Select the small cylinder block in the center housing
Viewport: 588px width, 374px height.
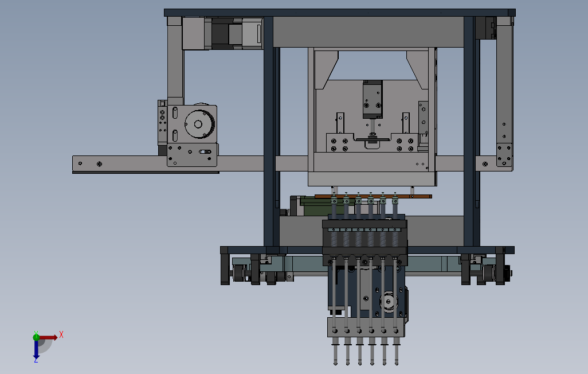pyautogui.click(x=373, y=99)
